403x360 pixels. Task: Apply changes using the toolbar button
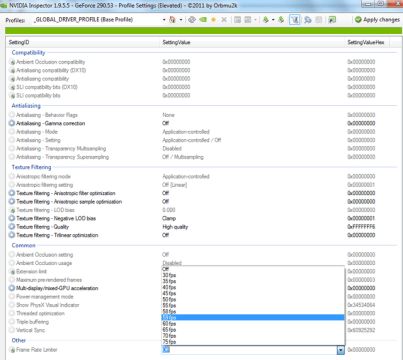(377, 20)
